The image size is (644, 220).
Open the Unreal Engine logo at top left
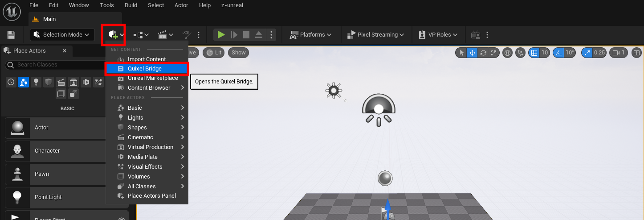click(x=12, y=12)
